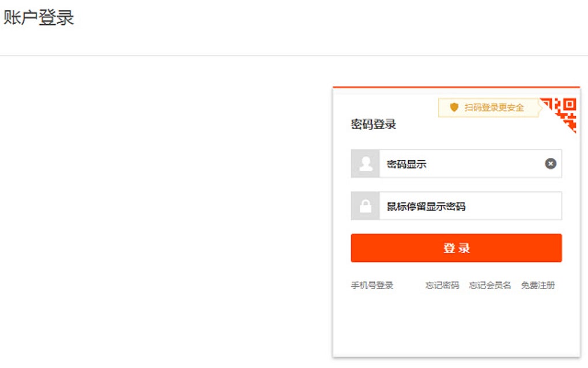Click the orange shield icon in the tip

454,107
